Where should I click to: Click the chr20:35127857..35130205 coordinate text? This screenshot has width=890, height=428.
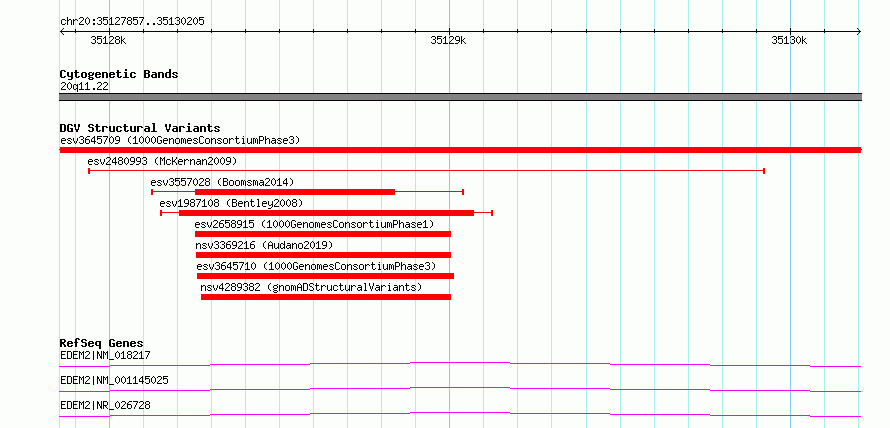point(132,22)
